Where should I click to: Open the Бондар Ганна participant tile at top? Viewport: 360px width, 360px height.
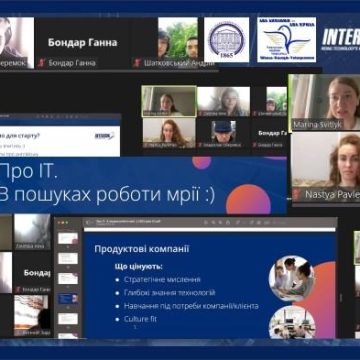pyautogui.click(x=83, y=43)
